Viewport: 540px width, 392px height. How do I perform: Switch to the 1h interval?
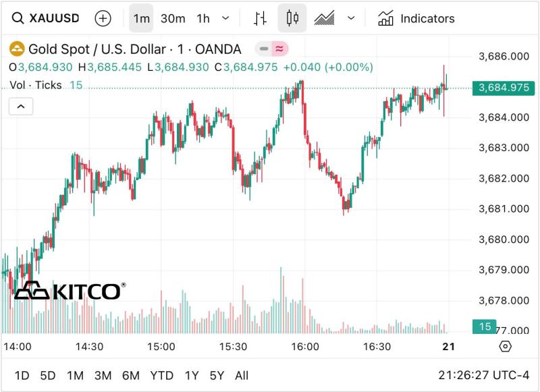click(203, 19)
